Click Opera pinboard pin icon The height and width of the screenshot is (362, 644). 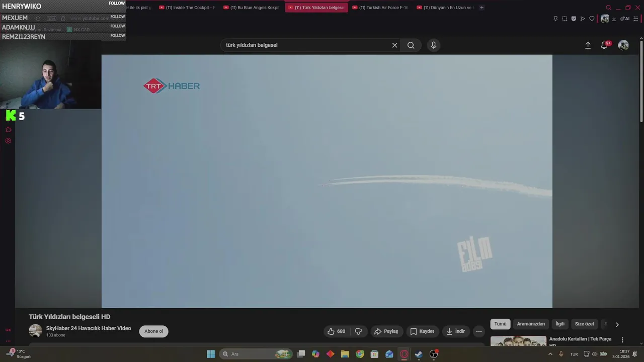coord(555,19)
